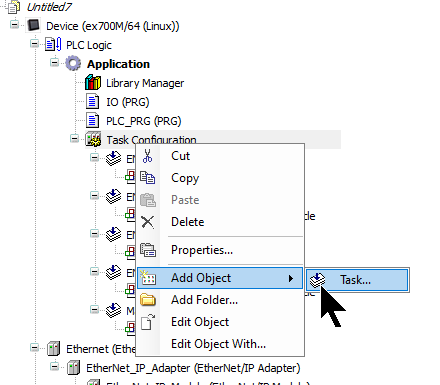This screenshot has width=440, height=385.
Task: Choose Delete from the context menu
Action: click(x=220, y=222)
